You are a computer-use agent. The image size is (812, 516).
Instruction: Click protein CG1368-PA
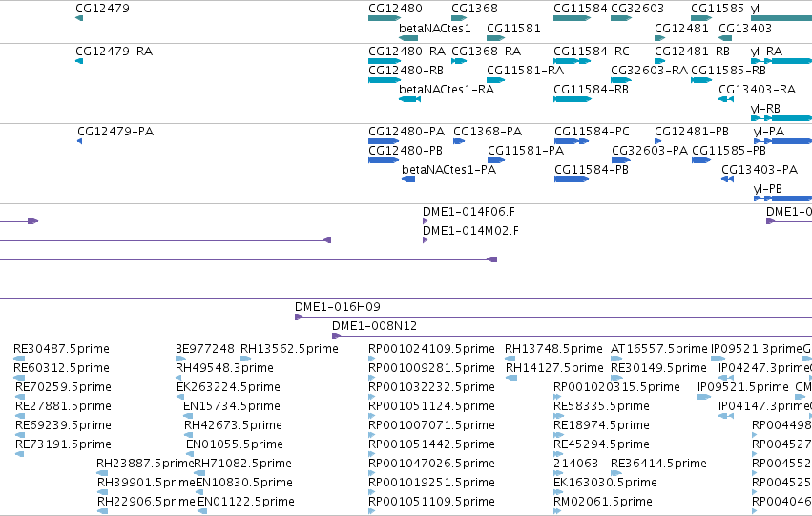(x=488, y=132)
